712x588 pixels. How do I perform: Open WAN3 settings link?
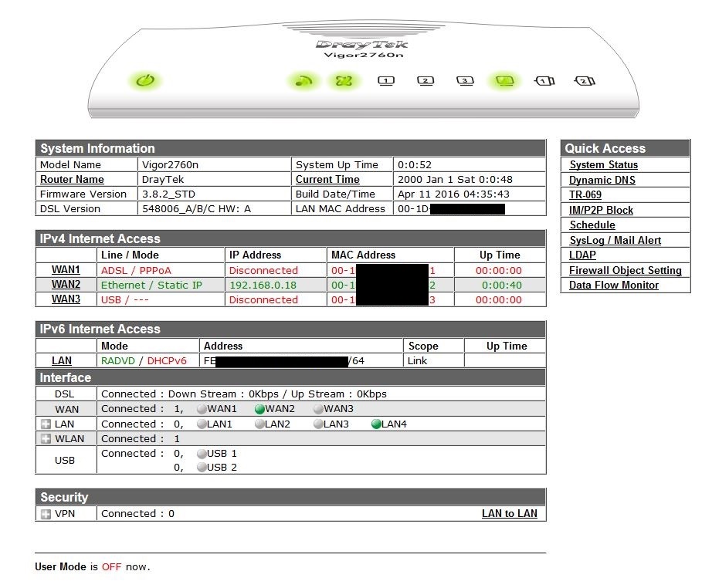pyautogui.click(x=66, y=299)
